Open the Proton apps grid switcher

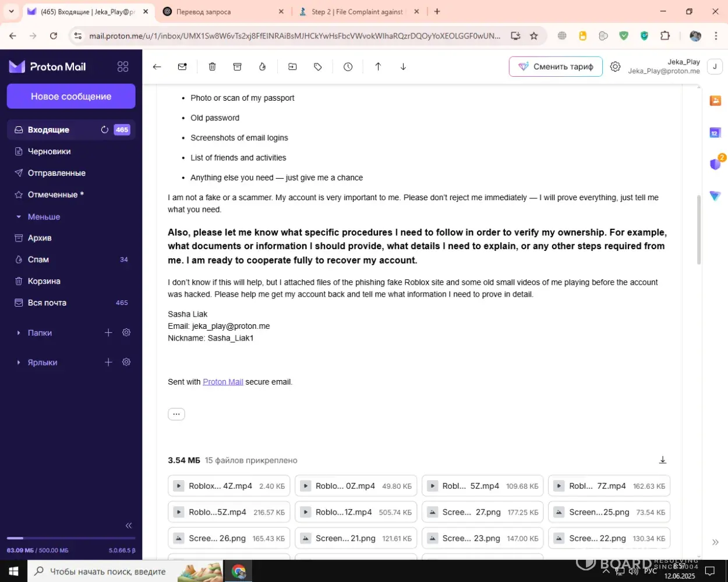coord(123,67)
